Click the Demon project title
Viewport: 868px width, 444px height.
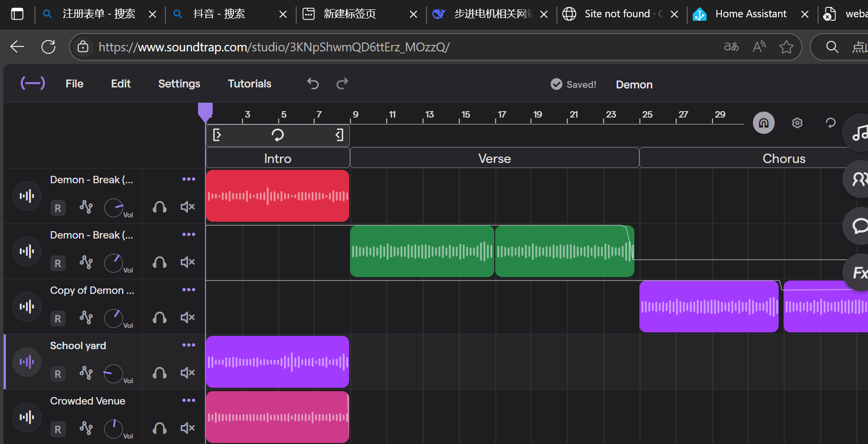pyautogui.click(x=634, y=84)
